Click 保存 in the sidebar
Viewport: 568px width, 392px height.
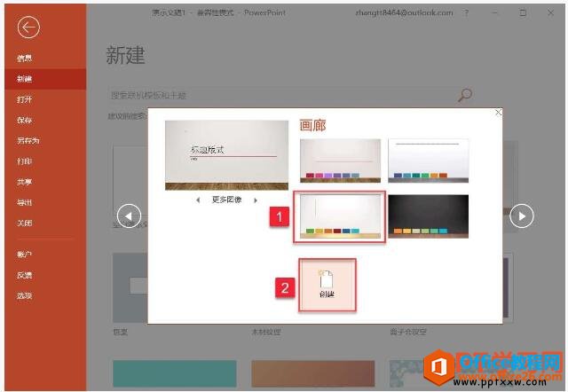point(24,120)
